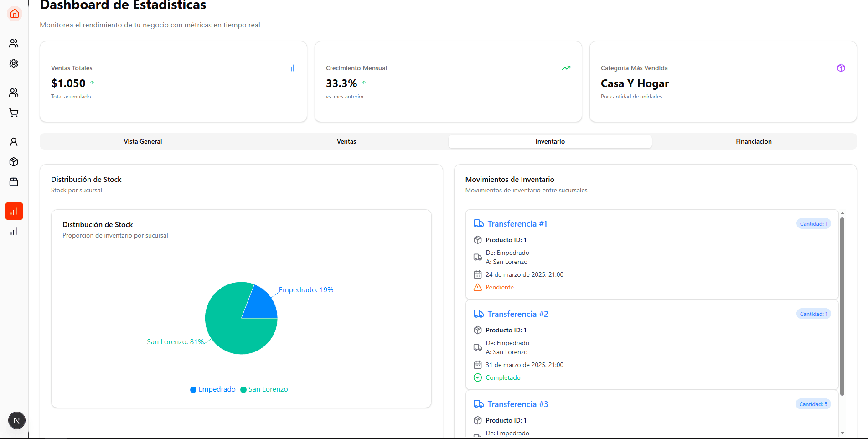This screenshot has height=439, width=868.
Task: Open the active orange statistics sidebar icon
Action: [x=14, y=211]
